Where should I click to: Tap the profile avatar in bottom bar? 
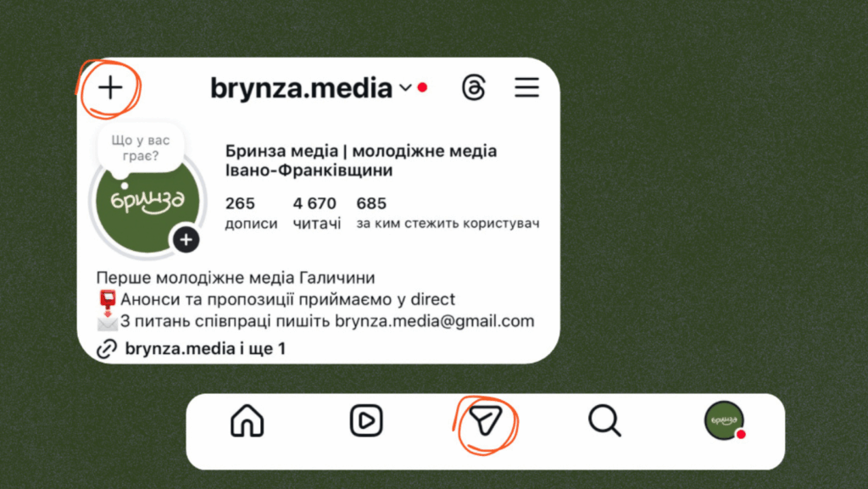pos(724,420)
